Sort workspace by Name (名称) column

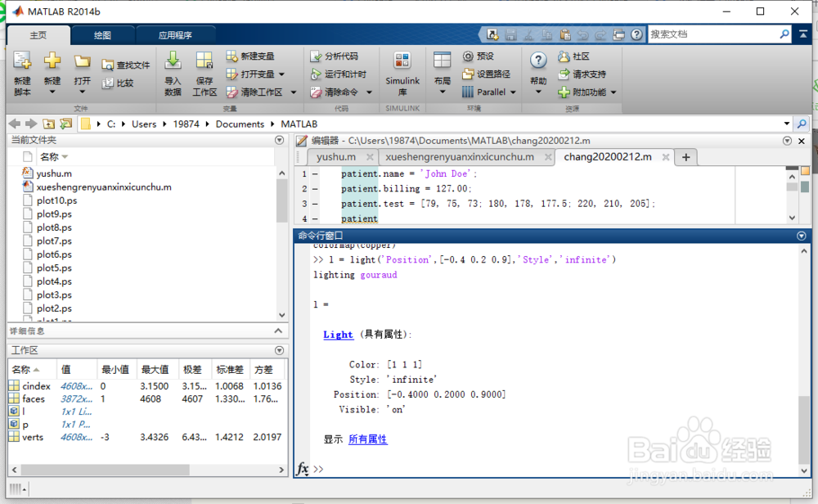pos(26,369)
